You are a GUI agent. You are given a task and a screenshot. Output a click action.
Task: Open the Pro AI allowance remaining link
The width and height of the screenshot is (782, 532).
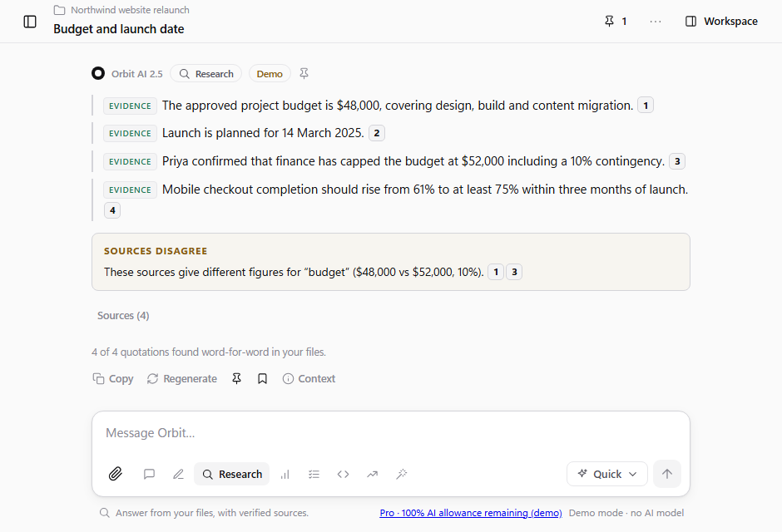tap(471, 513)
